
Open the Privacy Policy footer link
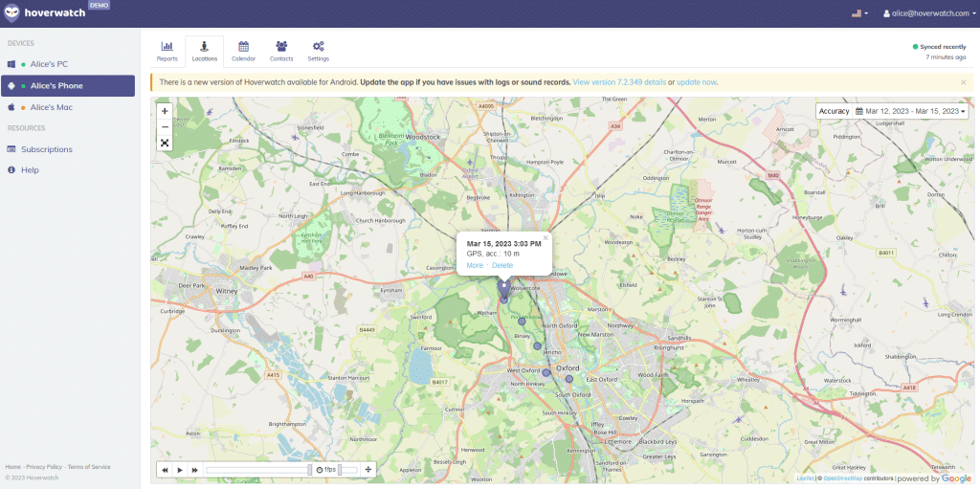pos(44,467)
